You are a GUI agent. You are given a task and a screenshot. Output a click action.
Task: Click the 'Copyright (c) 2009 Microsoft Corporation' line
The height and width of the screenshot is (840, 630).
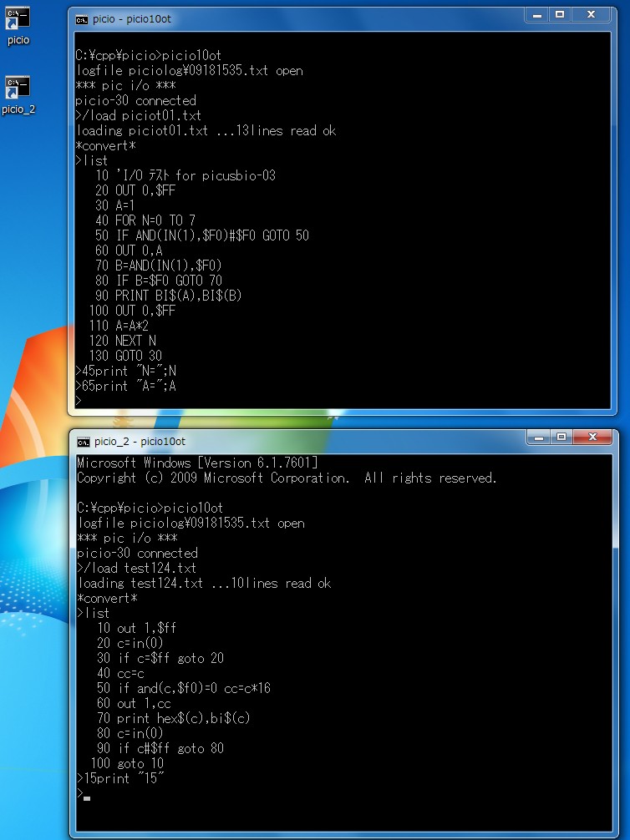point(287,478)
